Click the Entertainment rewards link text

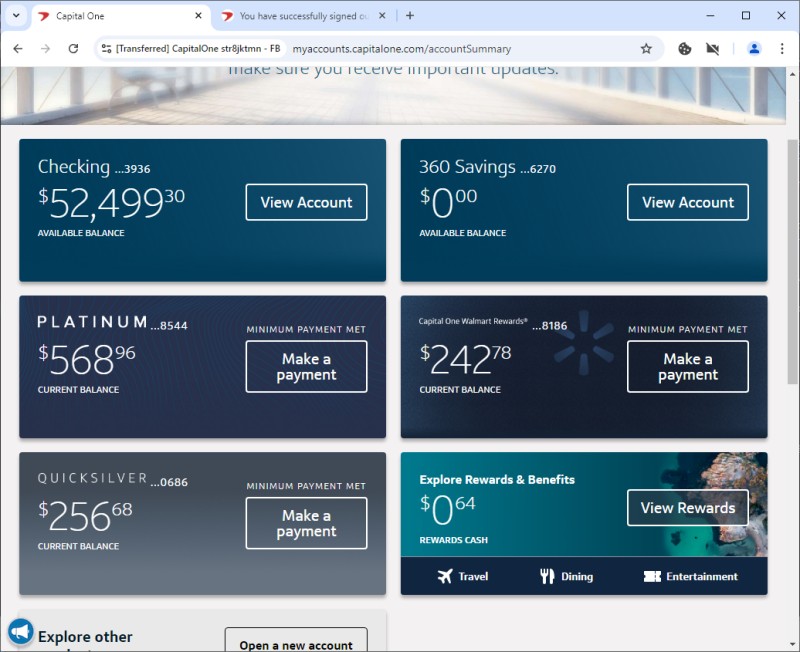click(x=702, y=576)
